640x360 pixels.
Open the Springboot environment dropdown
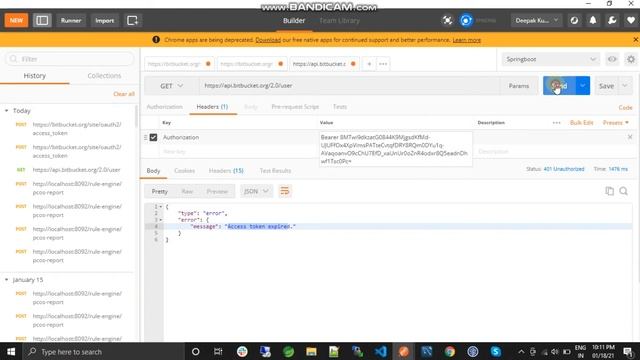(x=551, y=60)
